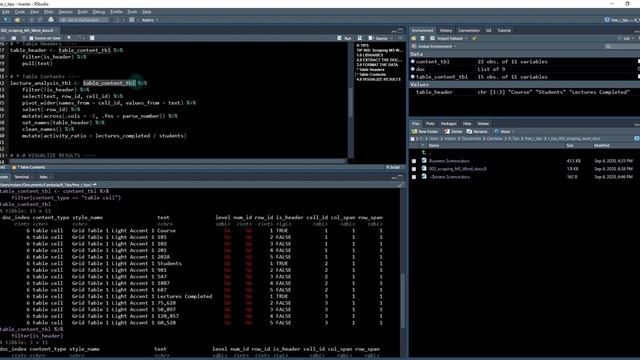Image resolution: width=640 pixels, height=360 pixels.
Task: Click the print icon in main toolbar
Action: point(51,20)
